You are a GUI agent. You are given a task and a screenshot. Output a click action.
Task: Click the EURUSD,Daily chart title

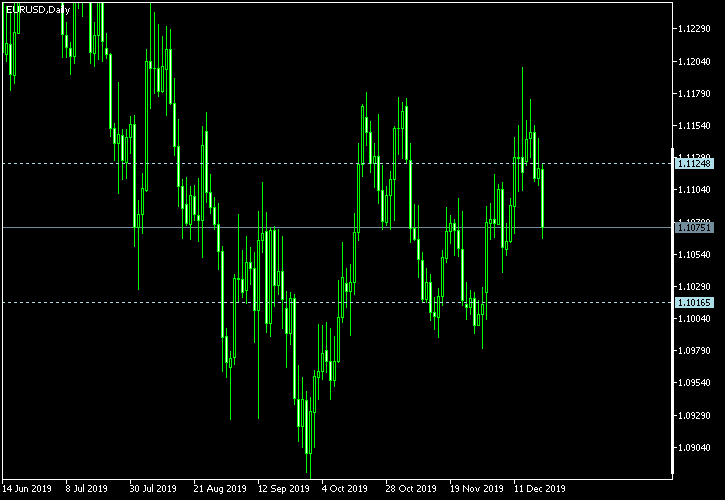38,10
